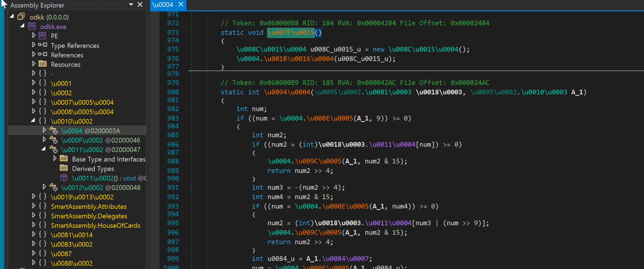Click the \u0087 namespace braces icon
Screen dimensions: 644x269
pos(42,253)
